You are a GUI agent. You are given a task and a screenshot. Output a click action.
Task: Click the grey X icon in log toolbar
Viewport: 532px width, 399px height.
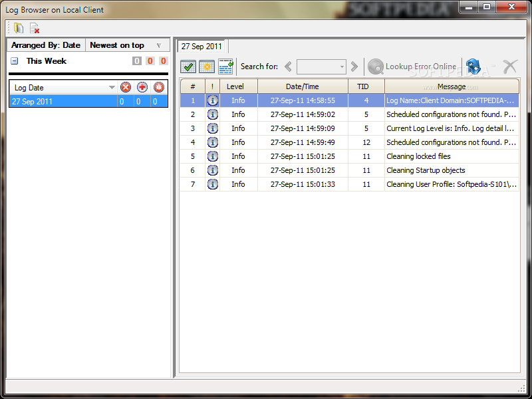click(x=510, y=66)
